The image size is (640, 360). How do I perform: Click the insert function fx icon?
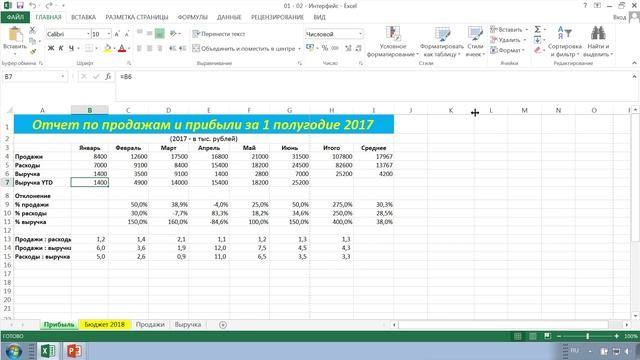[108, 76]
